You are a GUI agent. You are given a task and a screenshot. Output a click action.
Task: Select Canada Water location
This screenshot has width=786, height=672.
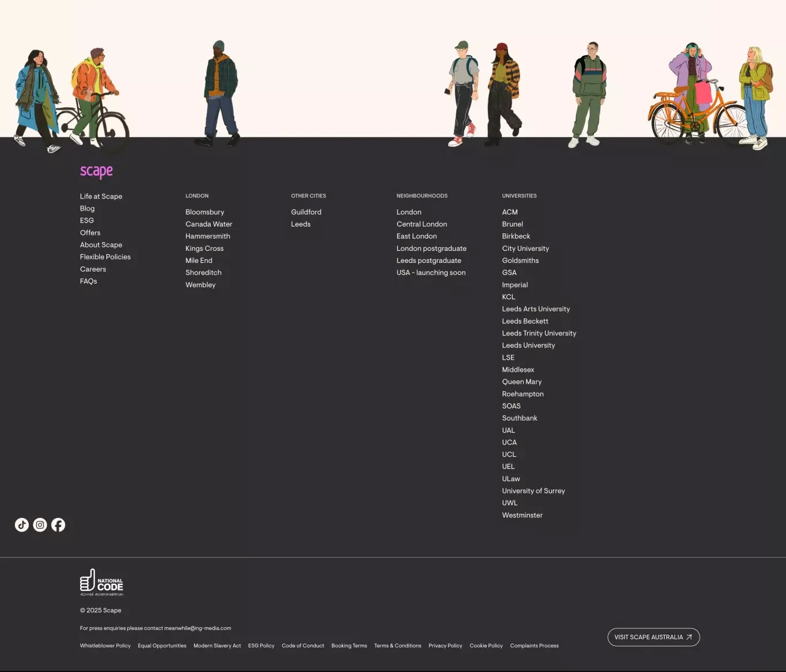(209, 224)
